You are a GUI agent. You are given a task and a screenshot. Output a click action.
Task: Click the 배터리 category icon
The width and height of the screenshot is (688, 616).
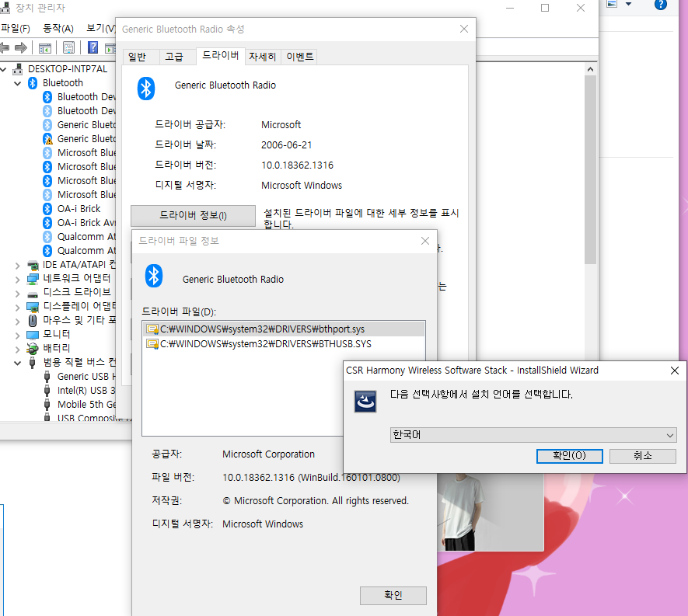coord(33,349)
